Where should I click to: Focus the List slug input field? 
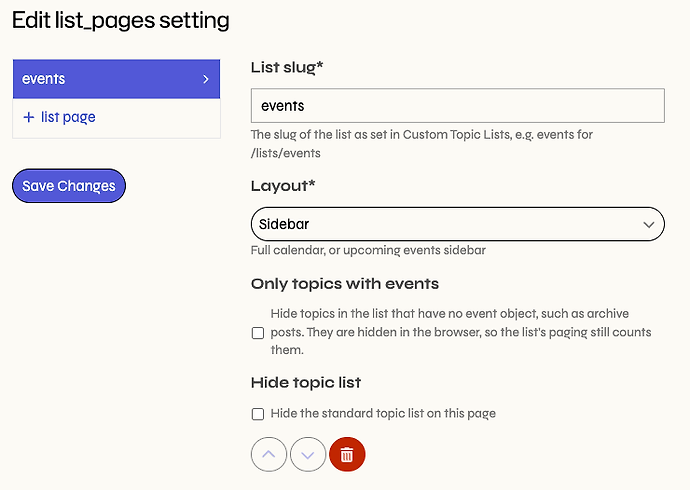click(458, 106)
